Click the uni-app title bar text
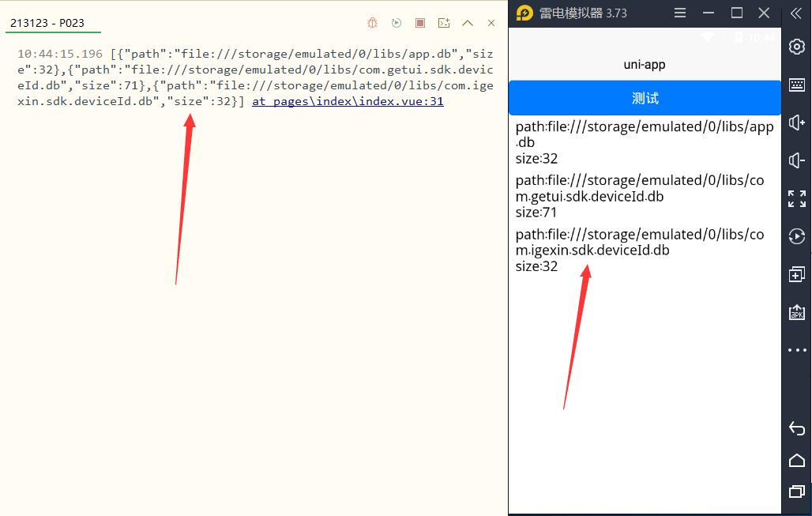 (x=645, y=64)
